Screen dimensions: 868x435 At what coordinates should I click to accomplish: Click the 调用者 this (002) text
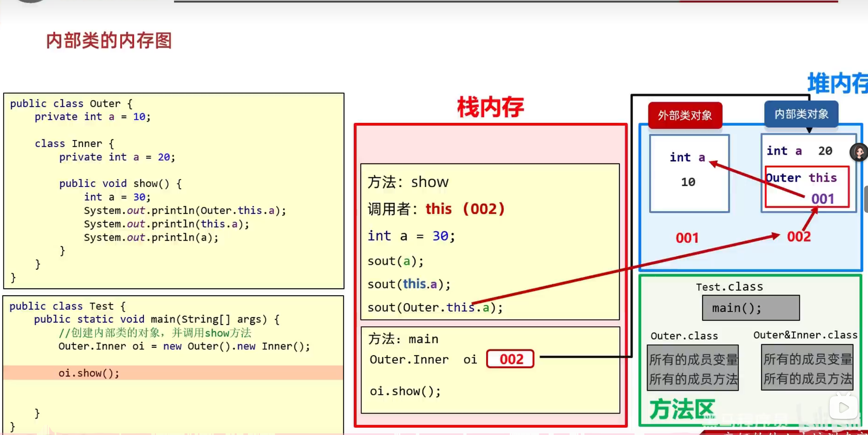(436, 209)
